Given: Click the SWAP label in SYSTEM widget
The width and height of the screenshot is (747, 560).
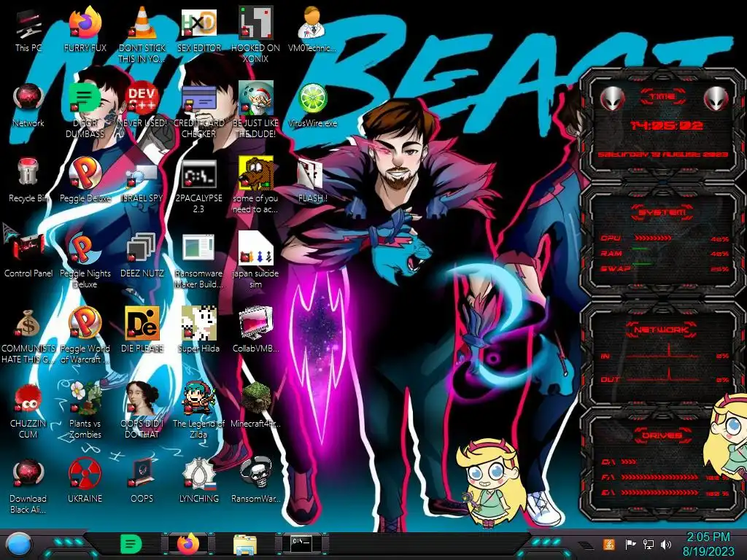Looking at the screenshot, I should (616, 268).
